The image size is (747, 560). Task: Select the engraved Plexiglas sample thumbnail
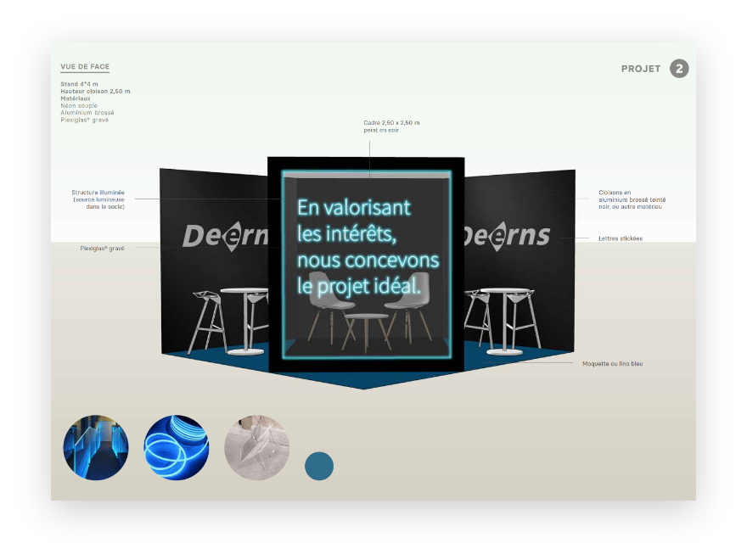[x=257, y=447]
